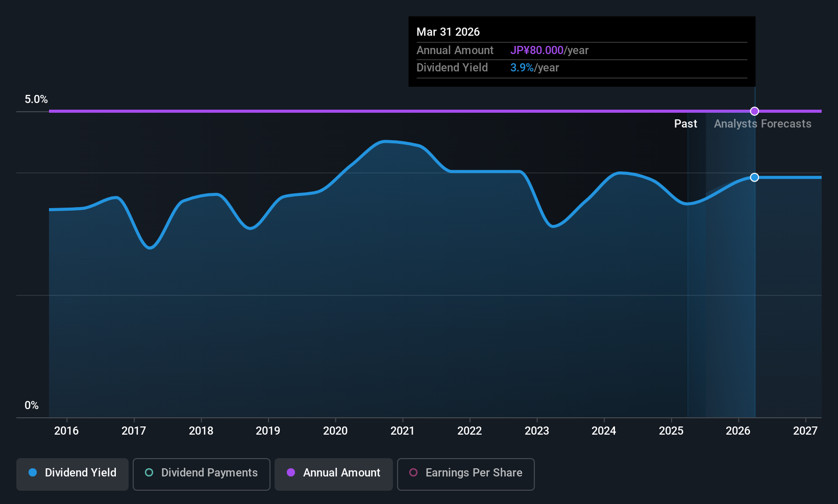This screenshot has height=504, width=838.
Task: Click the 2020 x-axis label
Action: (x=335, y=431)
